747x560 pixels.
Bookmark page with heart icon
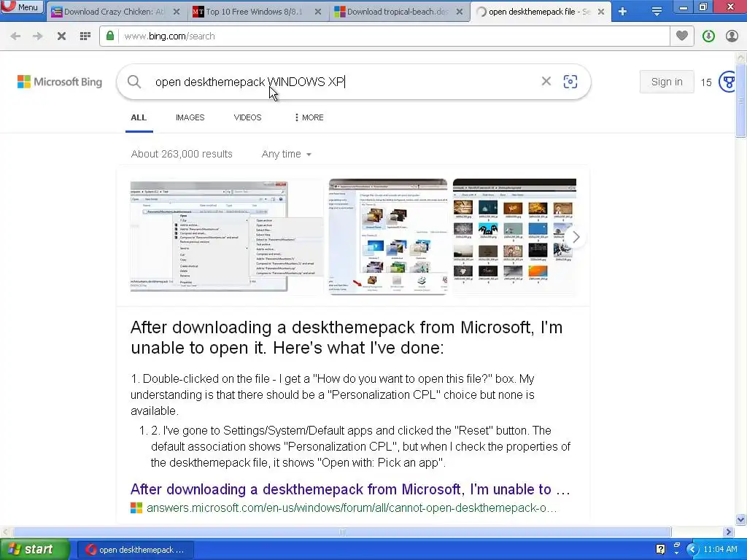pos(682,36)
